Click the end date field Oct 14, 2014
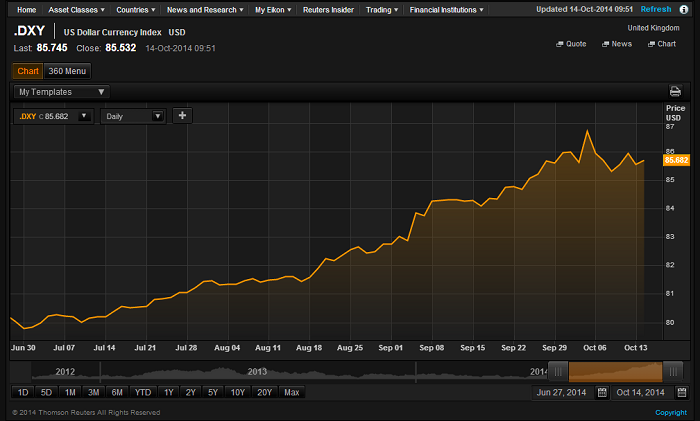 tap(641, 392)
